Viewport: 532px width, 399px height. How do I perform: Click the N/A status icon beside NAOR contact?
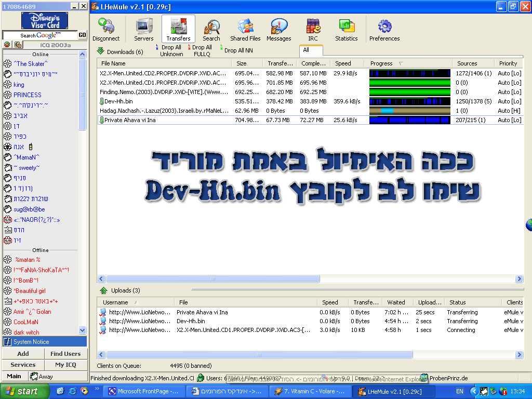7,220
